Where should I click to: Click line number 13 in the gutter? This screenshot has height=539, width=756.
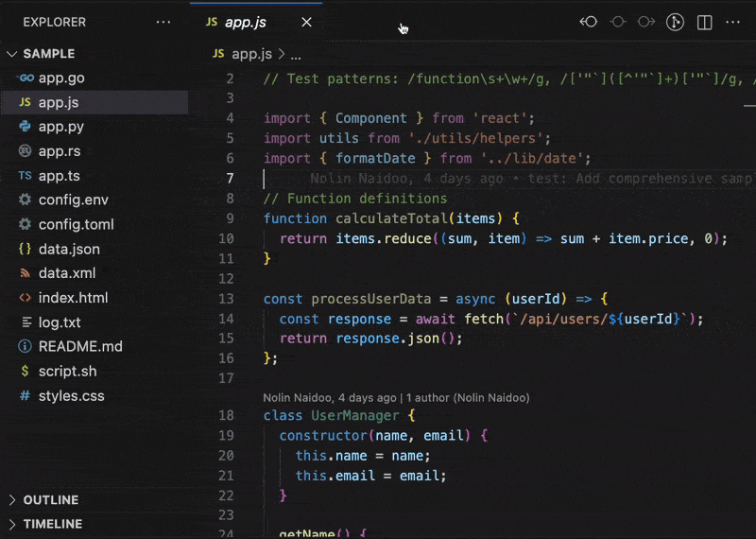tap(226, 299)
